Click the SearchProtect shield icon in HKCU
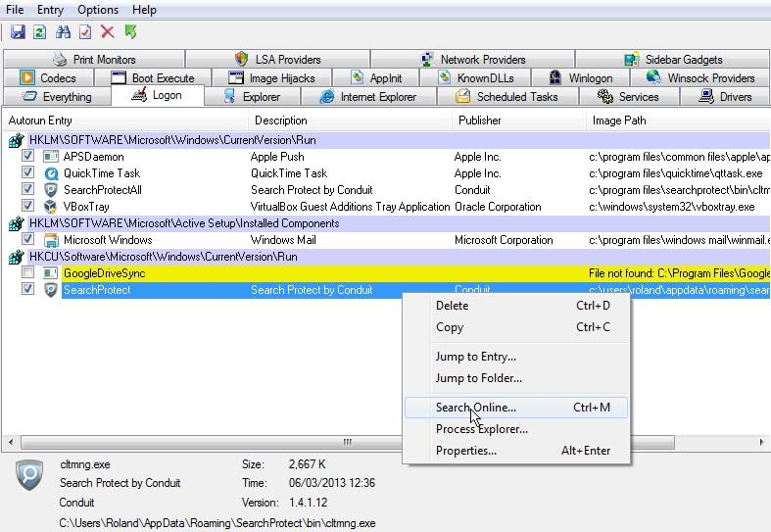The width and height of the screenshot is (771, 532). point(51,290)
